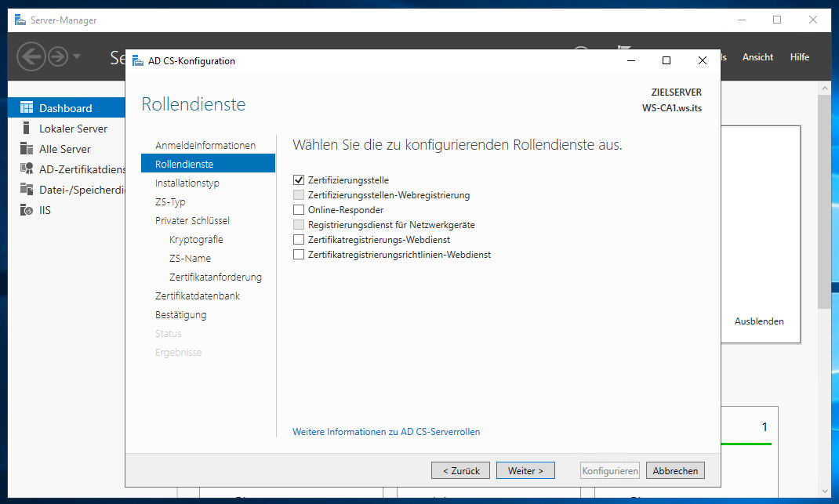Open Weitere Informationen zu AD CS-Serverrollen link
Image resolution: width=839 pixels, height=504 pixels.
click(x=386, y=432)
